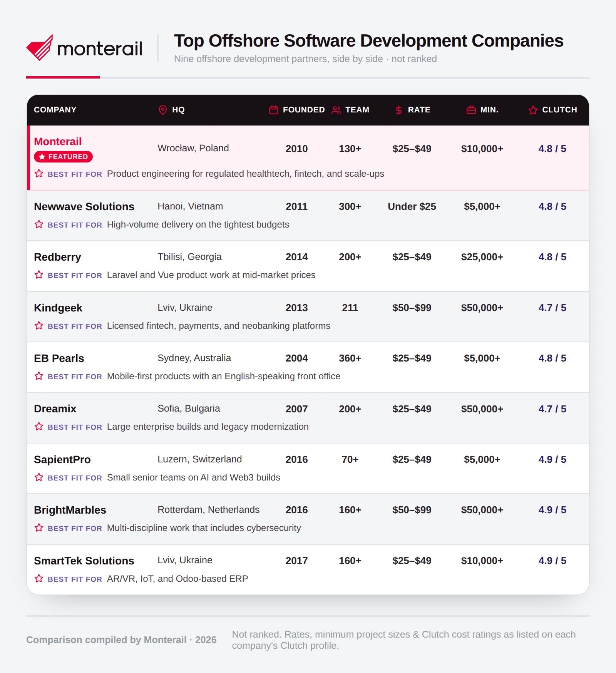Click the SmartTek Solutions company name
616x673 pixels.
[84, 561]
